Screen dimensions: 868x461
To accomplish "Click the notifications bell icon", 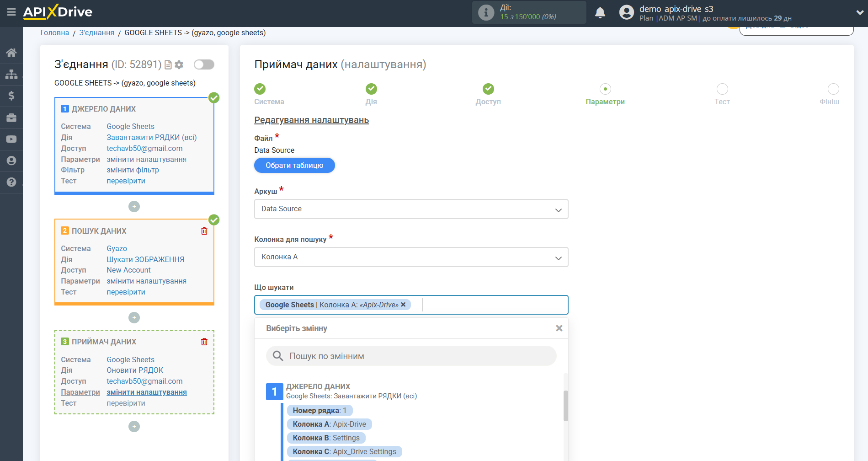I will (x=600, y=13).
